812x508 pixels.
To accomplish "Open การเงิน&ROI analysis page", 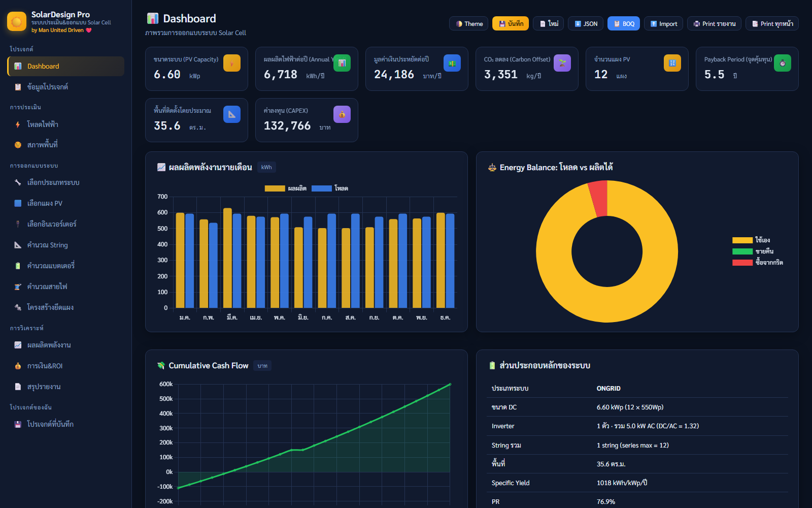I will (x=66, y=366).
